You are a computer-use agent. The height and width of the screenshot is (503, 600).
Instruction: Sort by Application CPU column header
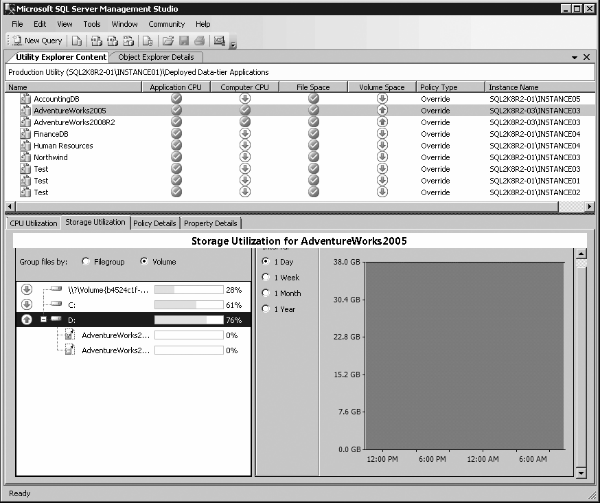pos(176,87)
